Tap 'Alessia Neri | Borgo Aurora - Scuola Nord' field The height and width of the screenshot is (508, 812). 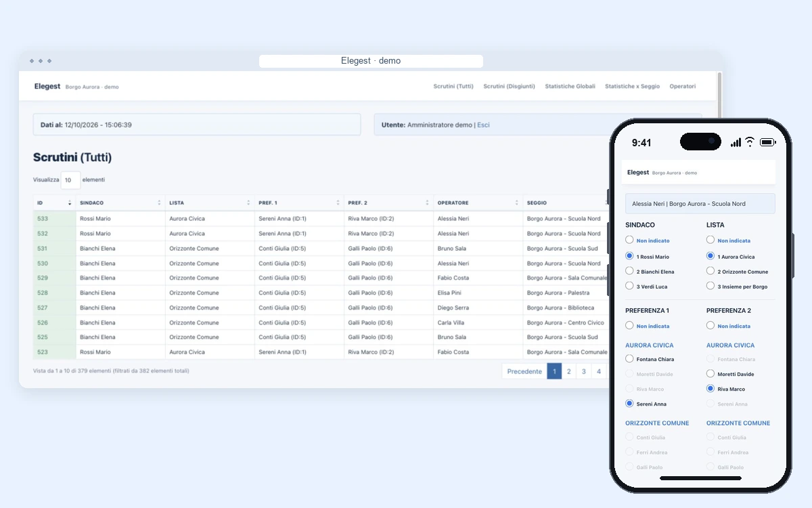coord(700,204)
